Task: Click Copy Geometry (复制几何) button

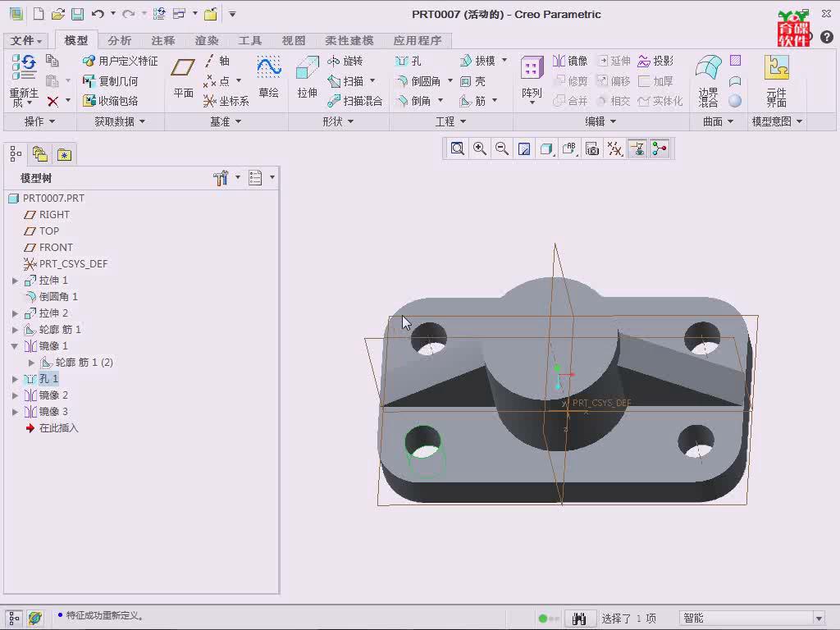Action: (111, 81)
